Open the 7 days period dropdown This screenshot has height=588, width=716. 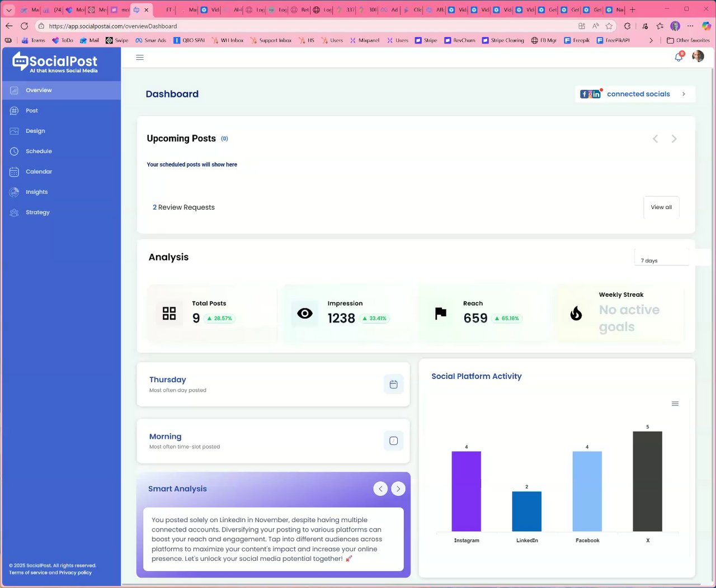pyautogui.click(x=662, y=258)
